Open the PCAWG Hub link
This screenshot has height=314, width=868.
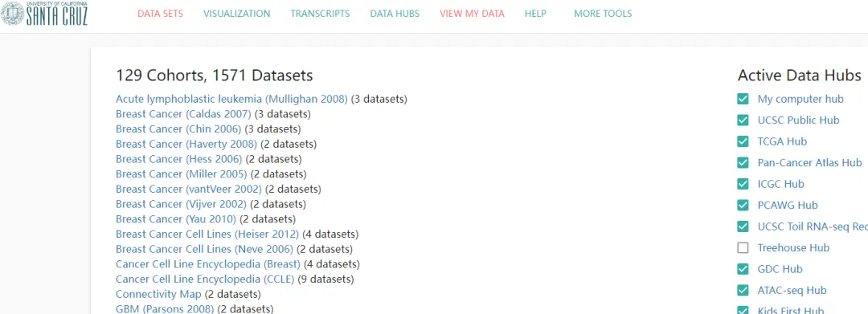click(787, 205)
